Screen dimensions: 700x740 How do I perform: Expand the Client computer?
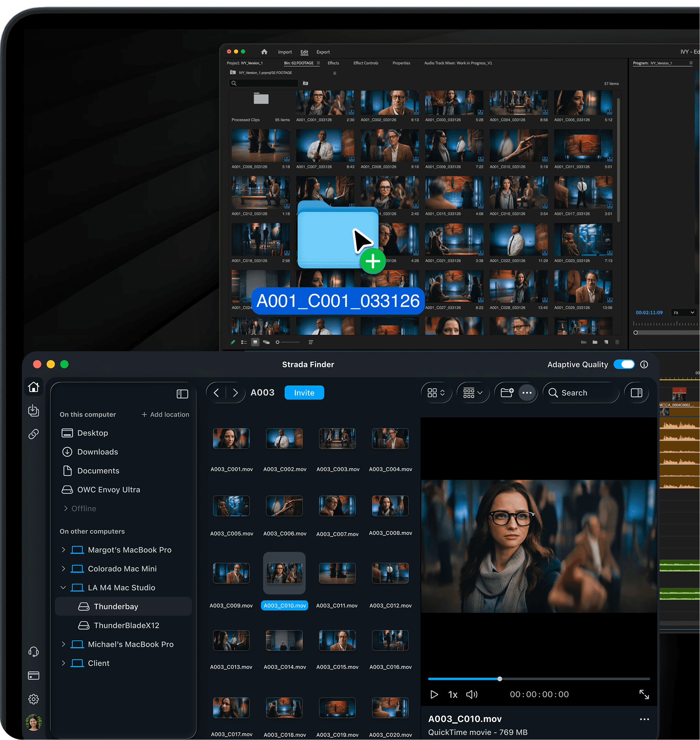64,663
